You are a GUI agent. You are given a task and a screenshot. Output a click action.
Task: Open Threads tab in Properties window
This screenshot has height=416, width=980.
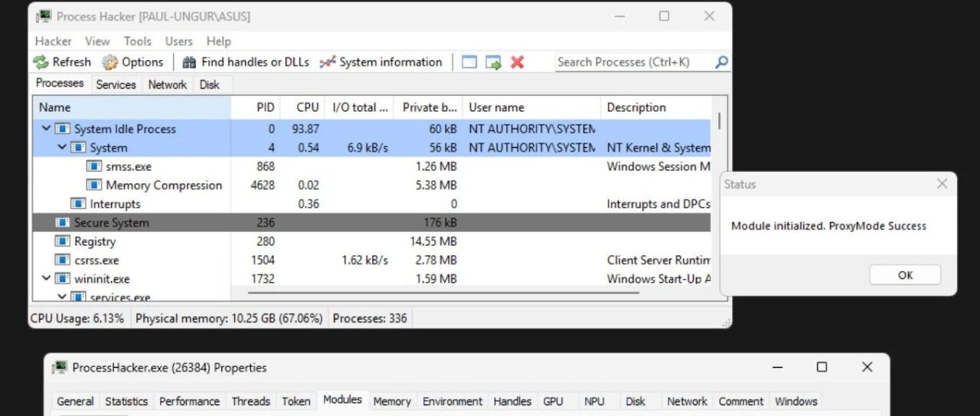tap(250, 401)
